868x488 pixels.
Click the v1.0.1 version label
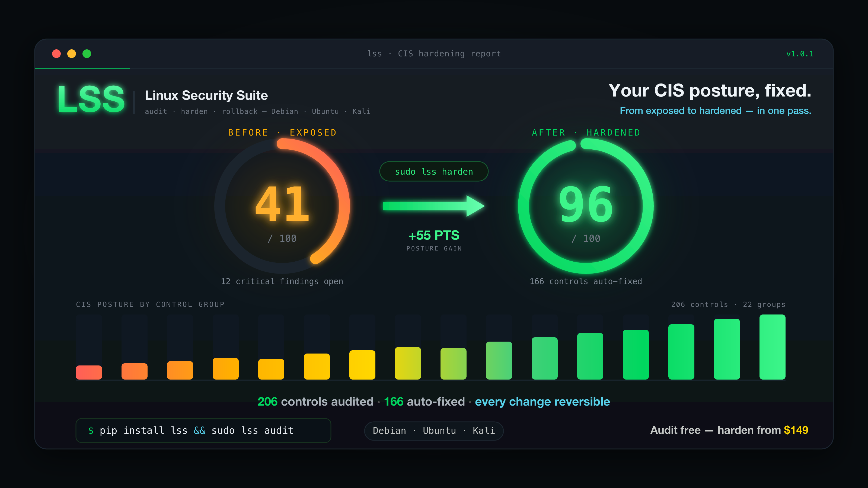[x=800, y=54]
